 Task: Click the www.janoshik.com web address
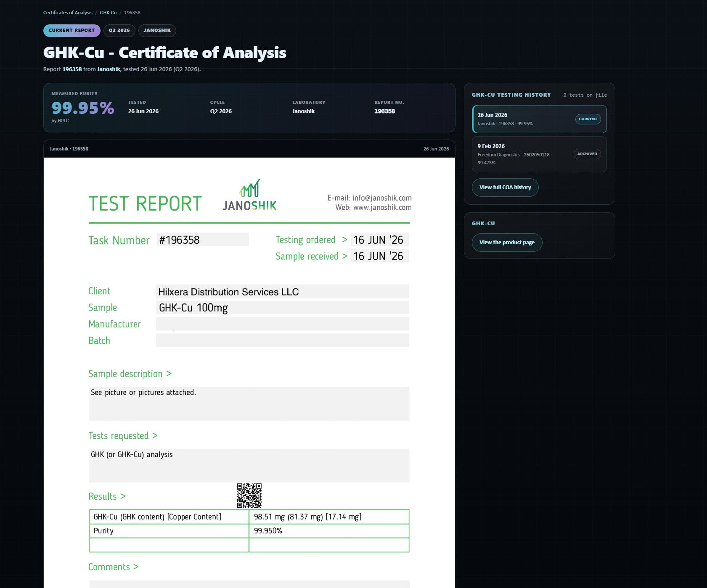coord(382,208)
